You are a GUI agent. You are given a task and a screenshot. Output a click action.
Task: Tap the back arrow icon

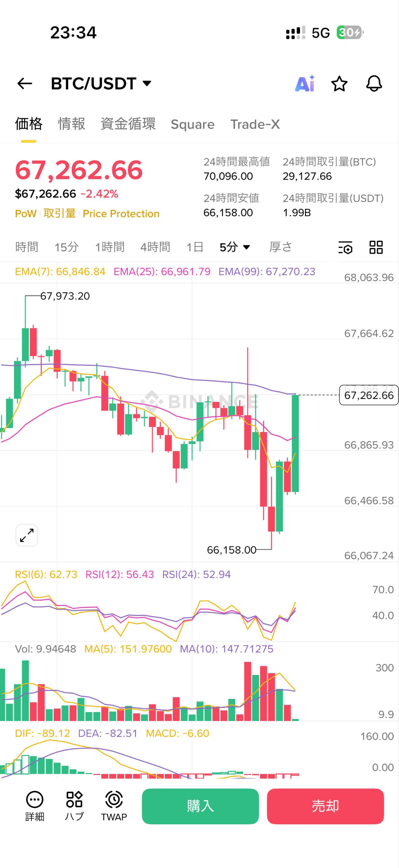(x=25, y=83)
